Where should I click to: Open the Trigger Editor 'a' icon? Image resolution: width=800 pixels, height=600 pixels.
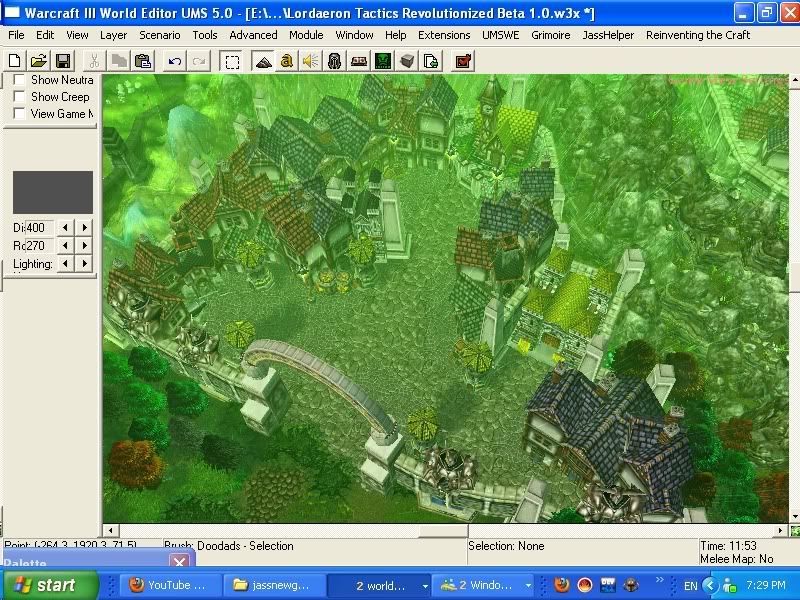click(287, 61)
